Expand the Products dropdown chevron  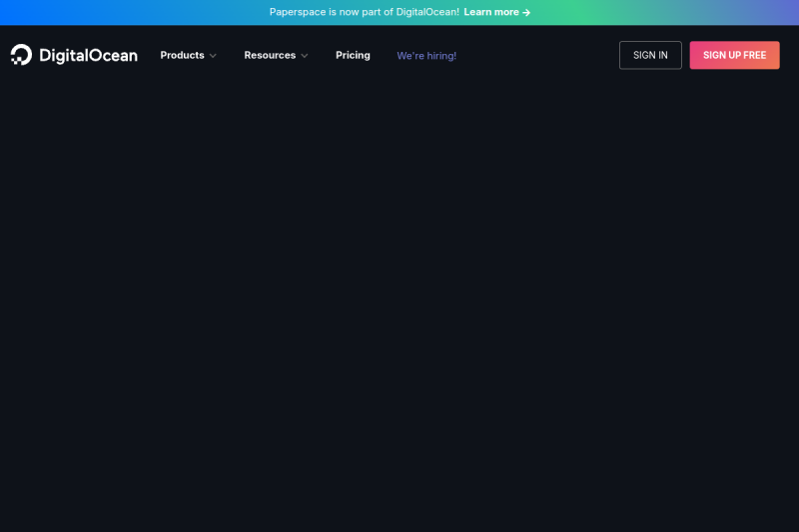(x=213, y=56)
